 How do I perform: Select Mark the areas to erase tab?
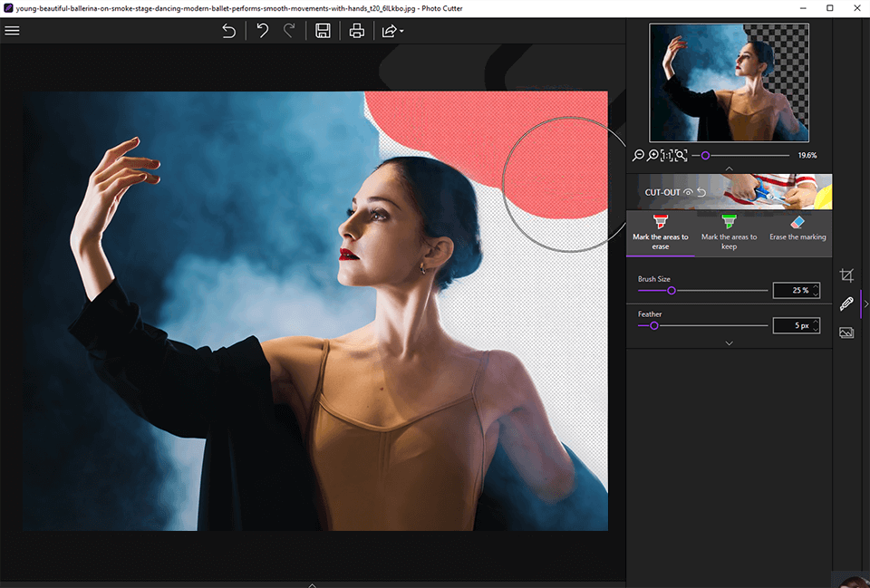661,232
